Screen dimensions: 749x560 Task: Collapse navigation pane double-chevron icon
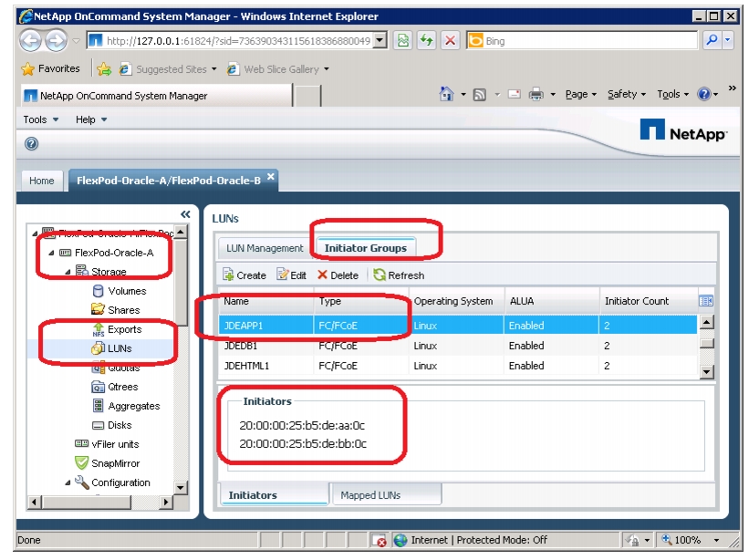(185, 214)
